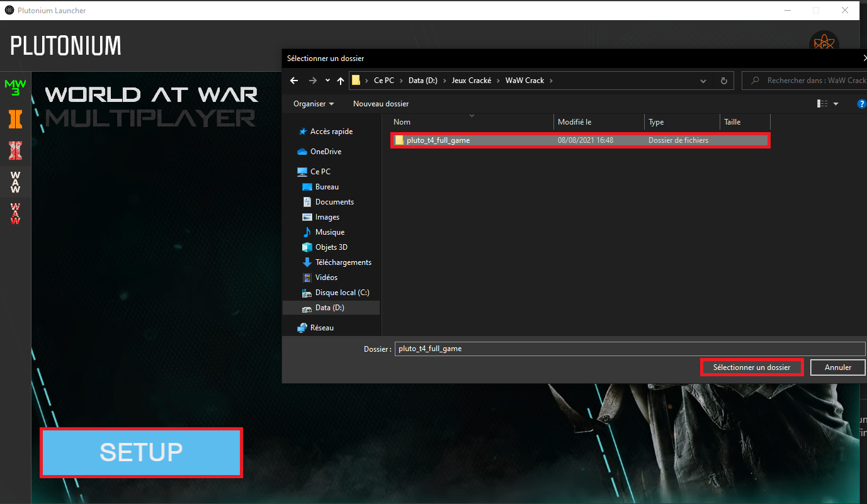Open OneDrive in navigation pane
Screen dimensions: 867x504
pyautogui.click(x=326, y=152)
